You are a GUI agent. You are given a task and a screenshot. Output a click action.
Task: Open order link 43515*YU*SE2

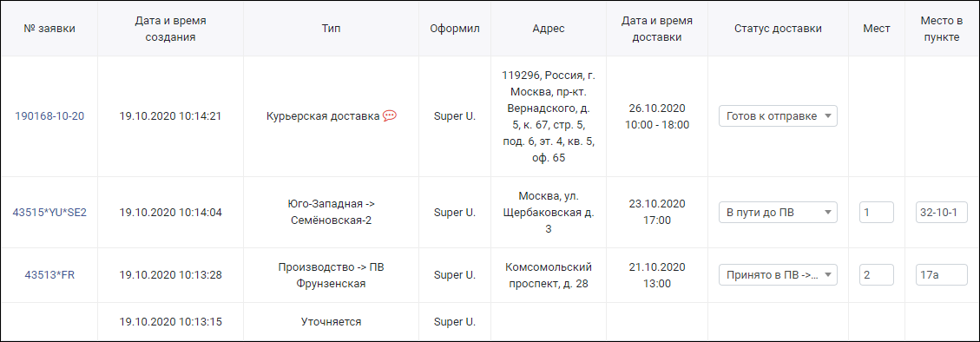(49, 212)
